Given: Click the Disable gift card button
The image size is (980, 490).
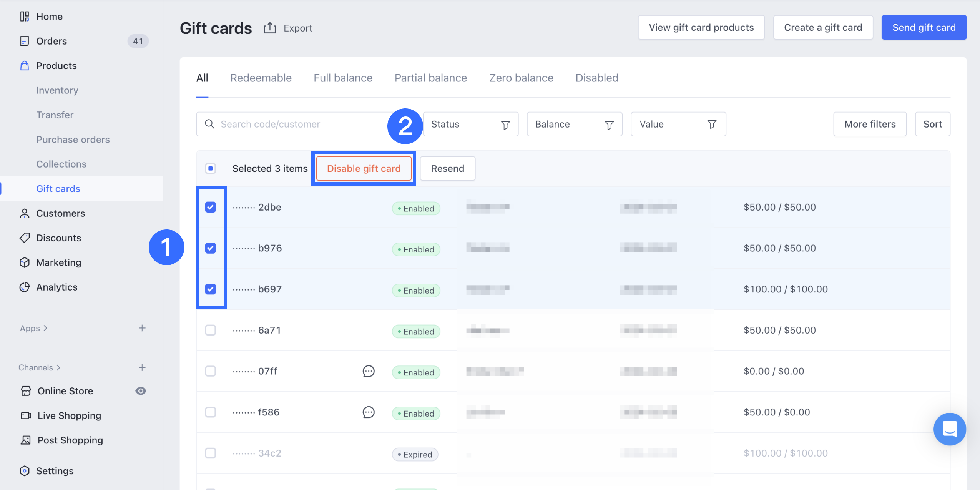Looking at the screenshot, I should coord(364,168).
